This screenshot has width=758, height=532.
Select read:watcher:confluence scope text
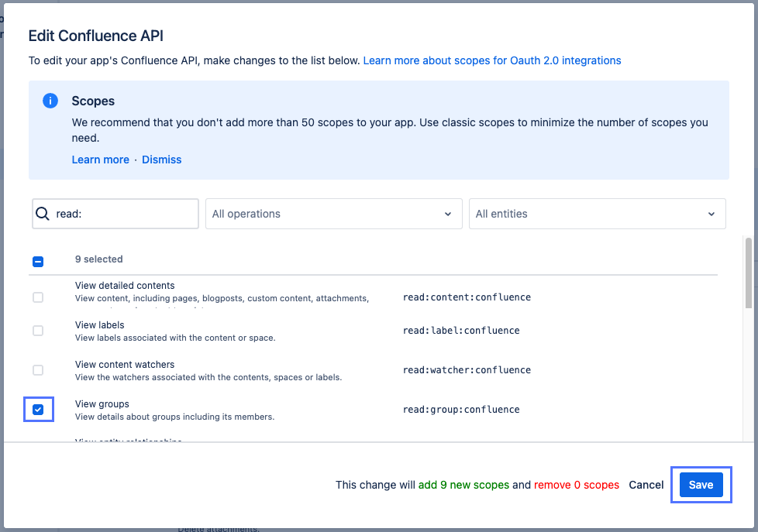click(467, 370)
